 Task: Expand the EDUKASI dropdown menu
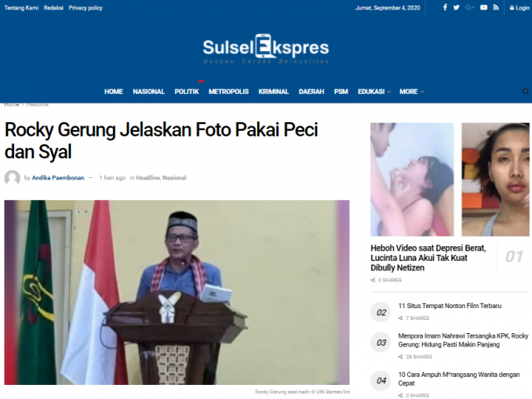click(x=374, y=92)
